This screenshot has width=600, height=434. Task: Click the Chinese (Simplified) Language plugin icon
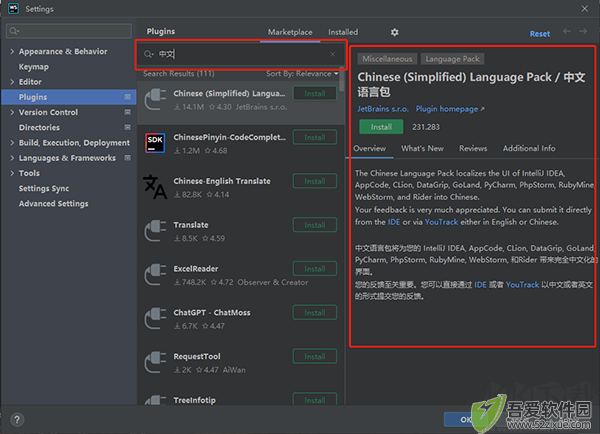click(x=155, y=99)
